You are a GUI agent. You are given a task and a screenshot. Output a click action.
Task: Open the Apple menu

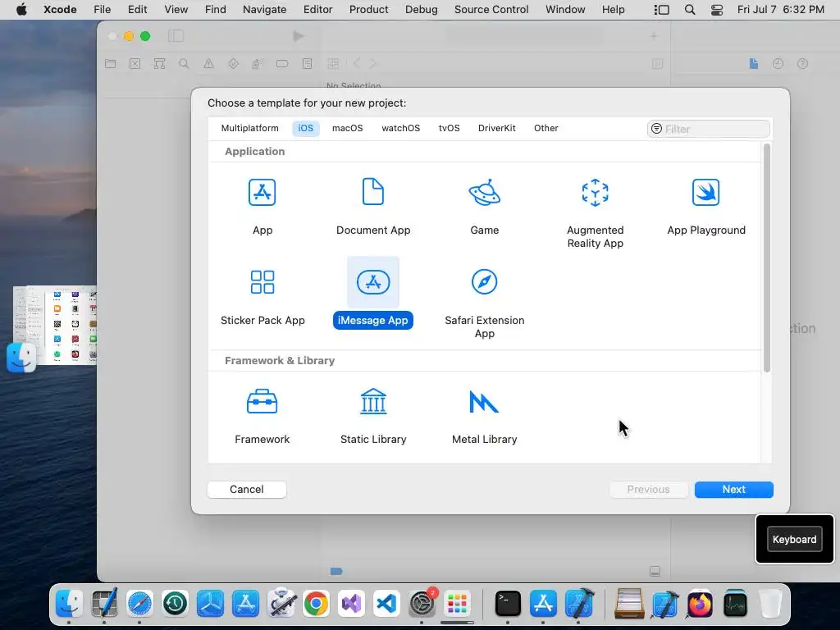pyautogui.click(x=21, y=10)
